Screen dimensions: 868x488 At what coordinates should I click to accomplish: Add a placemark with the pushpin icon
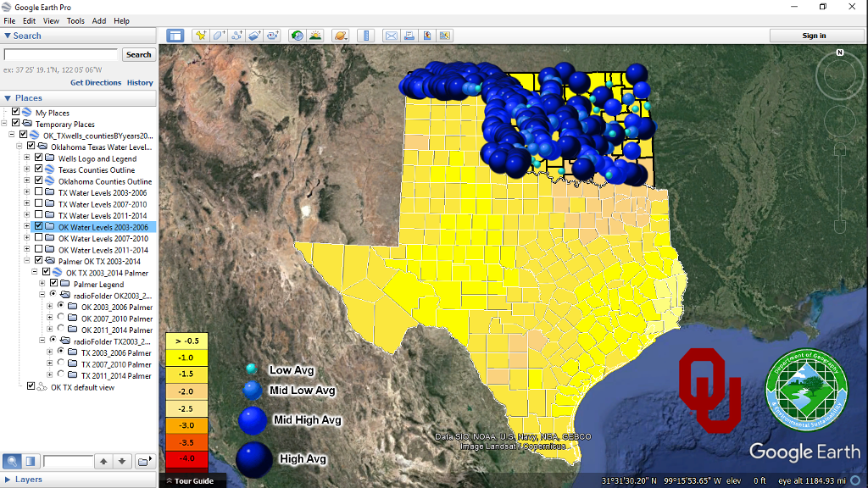pyautogui.click(x=200, y=36)
